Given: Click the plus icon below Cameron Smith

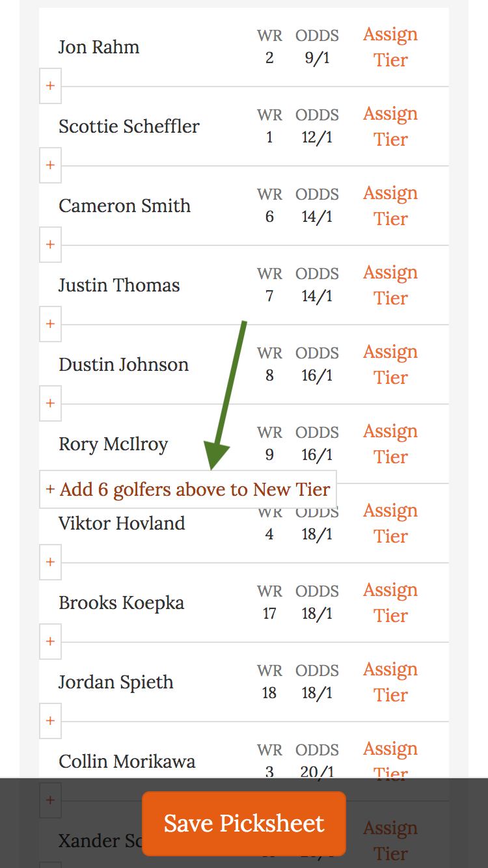Looking at the screenshot, I should click(x=50, y=245).
